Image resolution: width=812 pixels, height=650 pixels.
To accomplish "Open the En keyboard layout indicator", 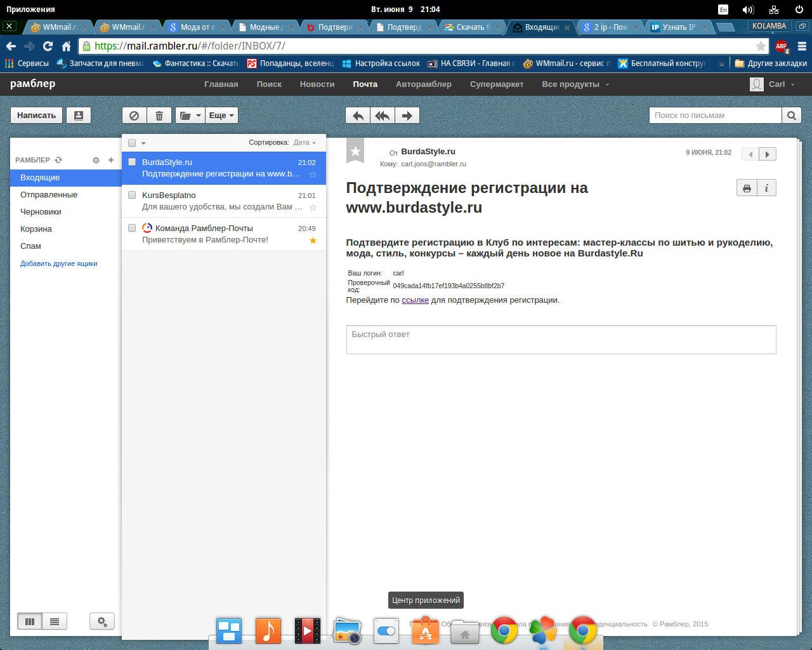I will click(723, 10).
